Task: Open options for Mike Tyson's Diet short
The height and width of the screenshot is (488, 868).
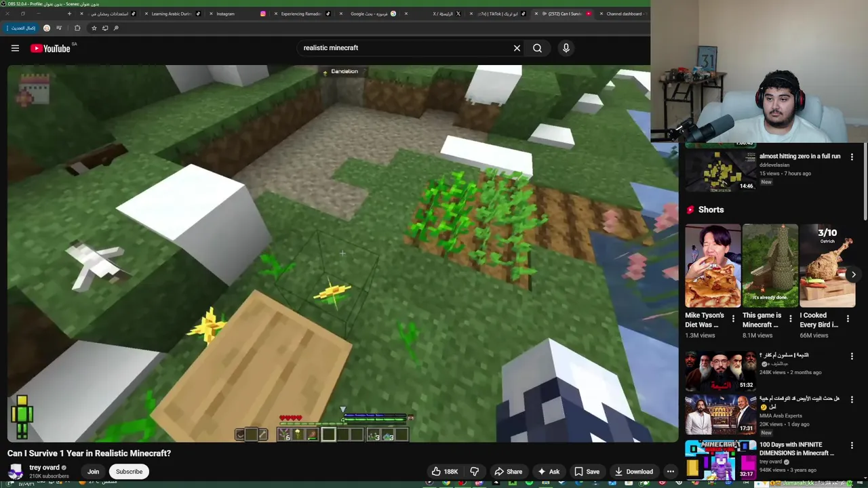Action: (x=733, y=319)
